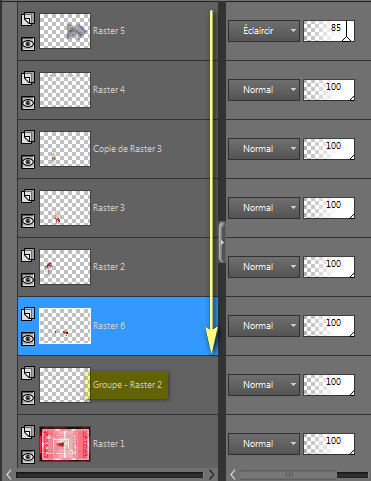The height and width of the screenshot is (481, 371).
Task: Hide the selected Raster 6 layer
Action: tap(28, 339)
